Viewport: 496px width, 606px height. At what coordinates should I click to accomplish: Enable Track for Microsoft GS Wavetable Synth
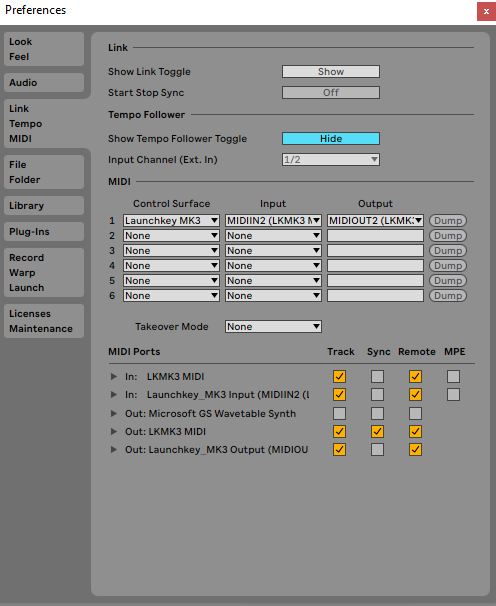click(339, 414)
